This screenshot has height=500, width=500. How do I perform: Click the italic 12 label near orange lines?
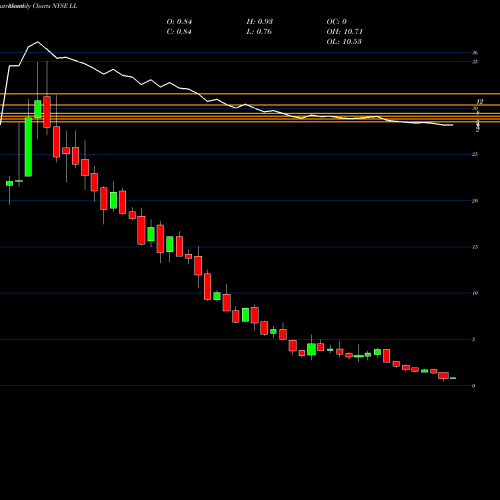(x=480, y=101)
